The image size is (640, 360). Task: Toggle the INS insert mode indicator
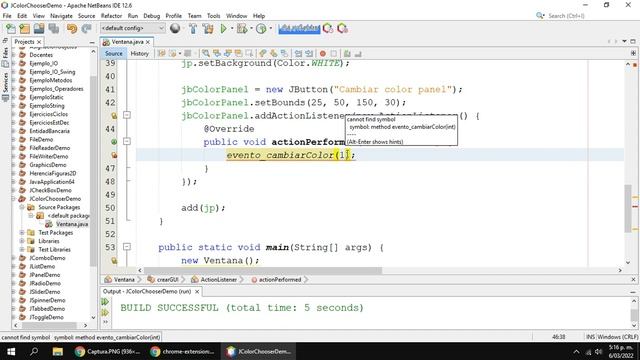(x=590, y=337)
